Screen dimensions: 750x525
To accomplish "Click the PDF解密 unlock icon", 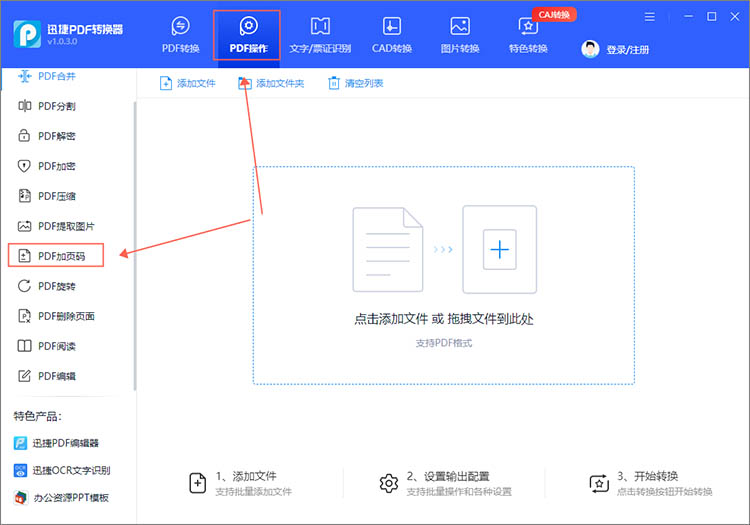I will [24, 136].
